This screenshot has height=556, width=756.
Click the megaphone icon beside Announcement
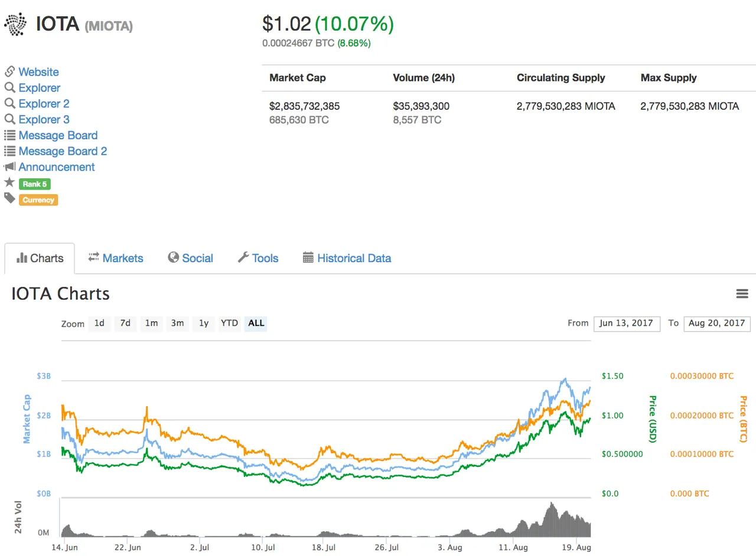click(9, 167)
